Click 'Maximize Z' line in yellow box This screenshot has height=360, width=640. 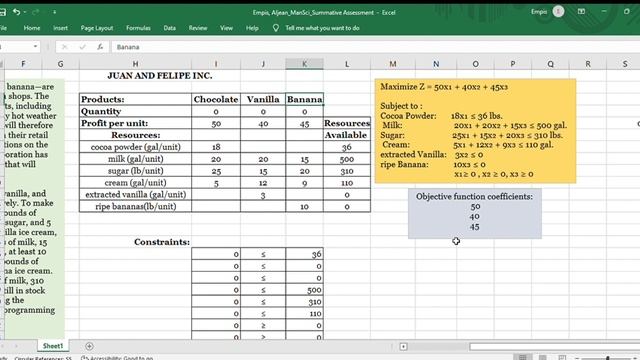tap(444, 87)
